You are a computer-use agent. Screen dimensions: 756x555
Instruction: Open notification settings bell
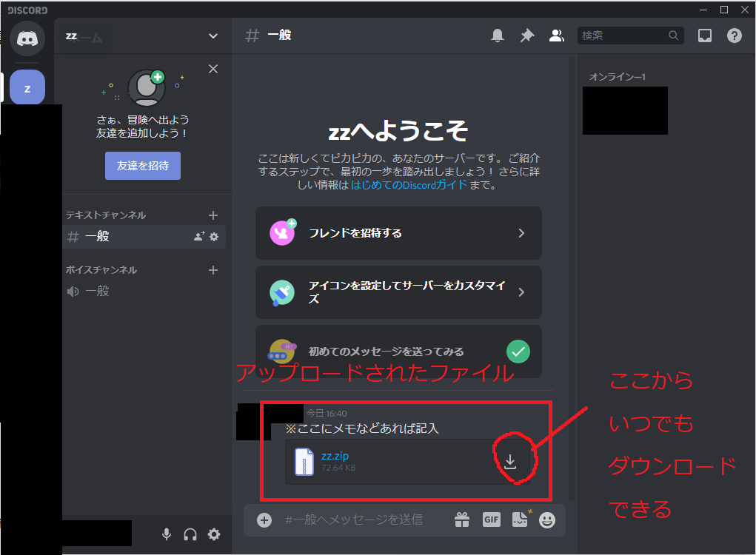[x=498, y=36]
